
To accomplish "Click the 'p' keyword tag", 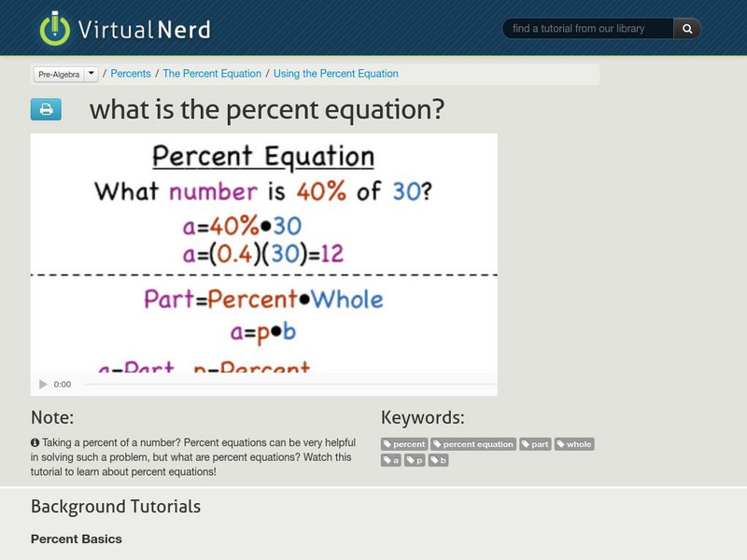I will tap(414, 459).
